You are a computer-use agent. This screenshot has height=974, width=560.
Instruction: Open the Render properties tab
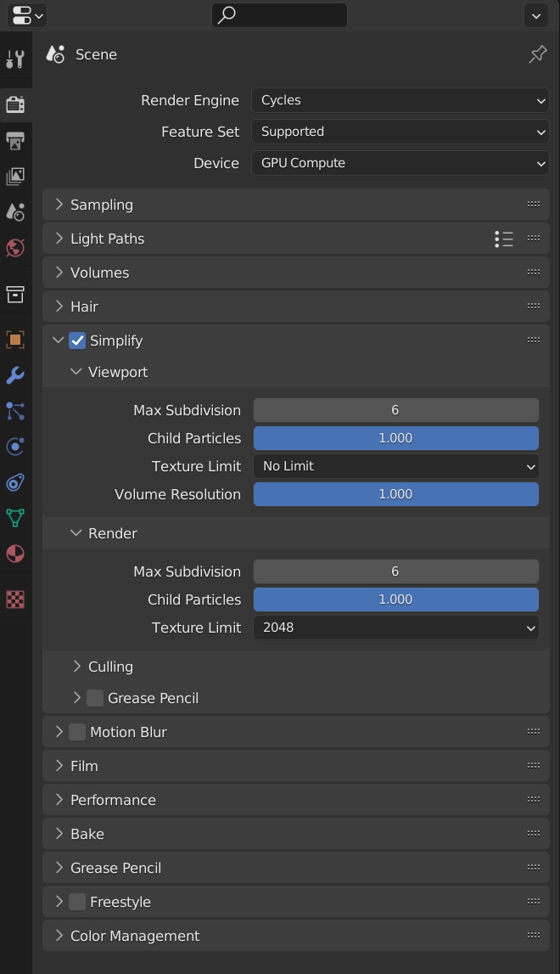(15, 104)
